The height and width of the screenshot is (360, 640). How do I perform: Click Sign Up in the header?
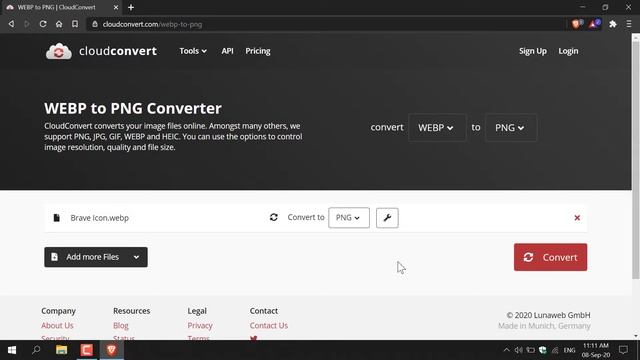tap(533, 51)
